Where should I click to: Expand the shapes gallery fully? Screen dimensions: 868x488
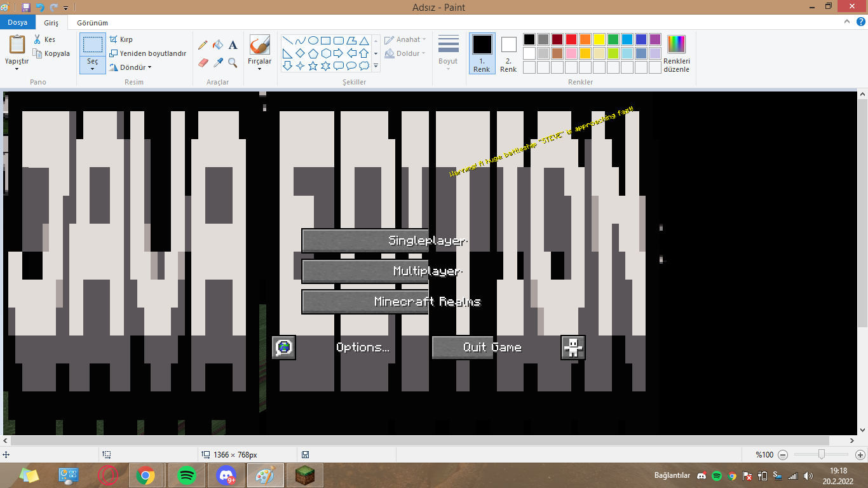click(376, 65)
